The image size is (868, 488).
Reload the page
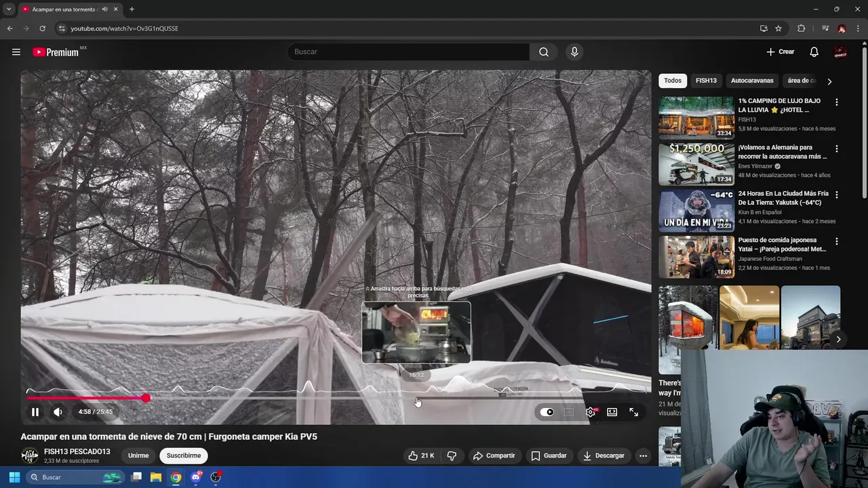(42, 28)
